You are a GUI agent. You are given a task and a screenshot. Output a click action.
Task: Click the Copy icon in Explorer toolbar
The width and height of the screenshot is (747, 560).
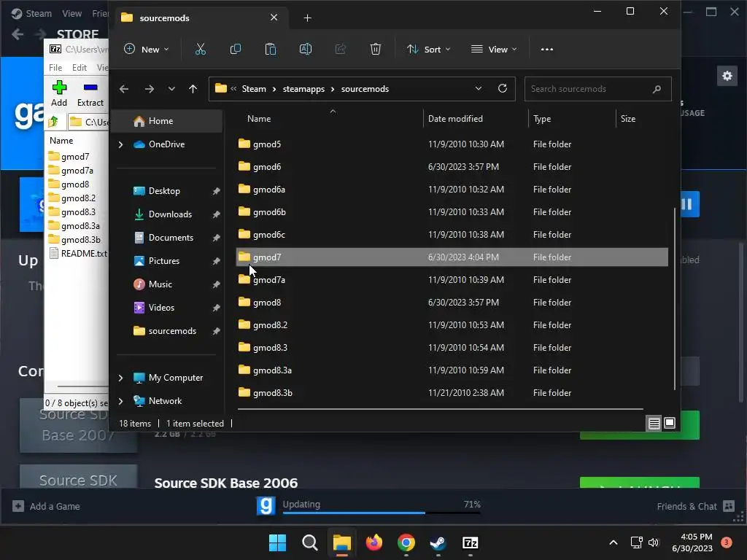click(236, 49)
